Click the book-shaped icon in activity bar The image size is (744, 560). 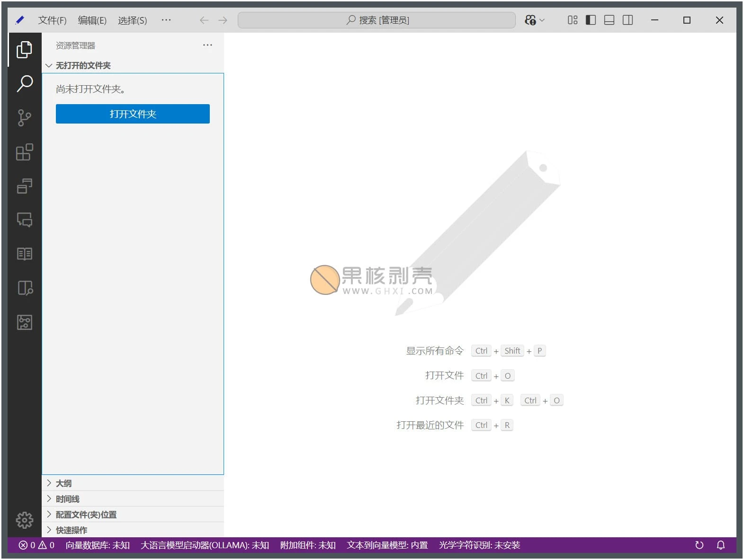point(25,254)
